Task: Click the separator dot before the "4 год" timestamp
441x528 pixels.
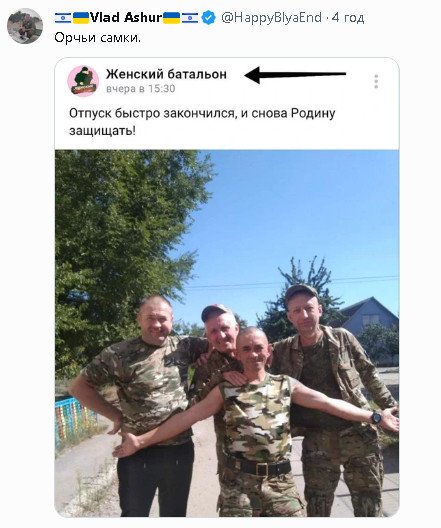Action: (x=327, y=18)
